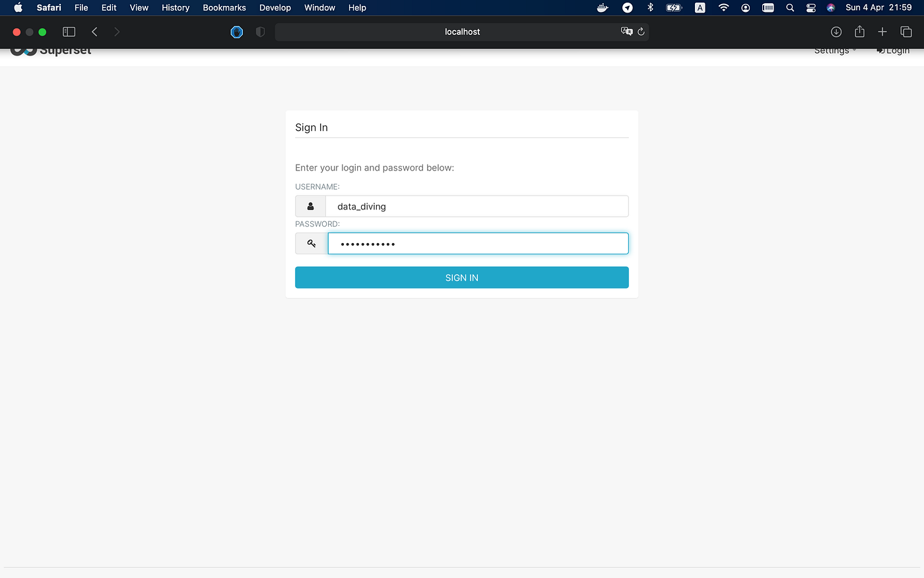The height and width of the screenshot is (578, 924).
Task: Toggle Bluetooth menu in the menu bar
Action: coord(649,7)
